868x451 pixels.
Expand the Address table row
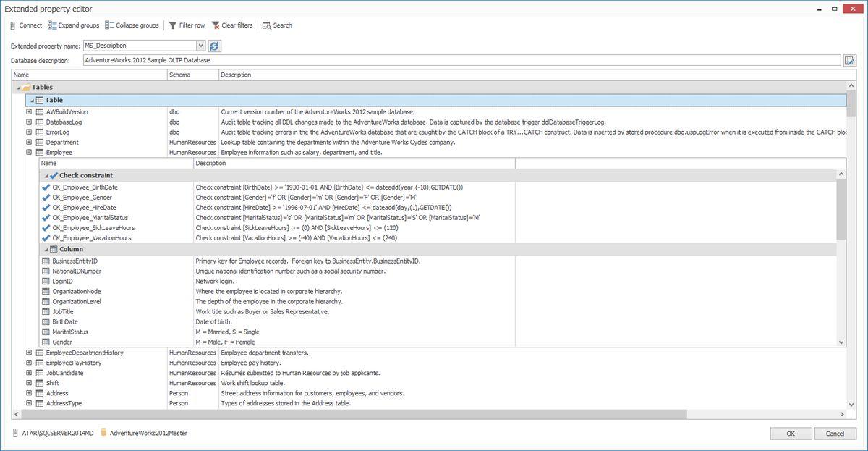click(x=29, y=393)
